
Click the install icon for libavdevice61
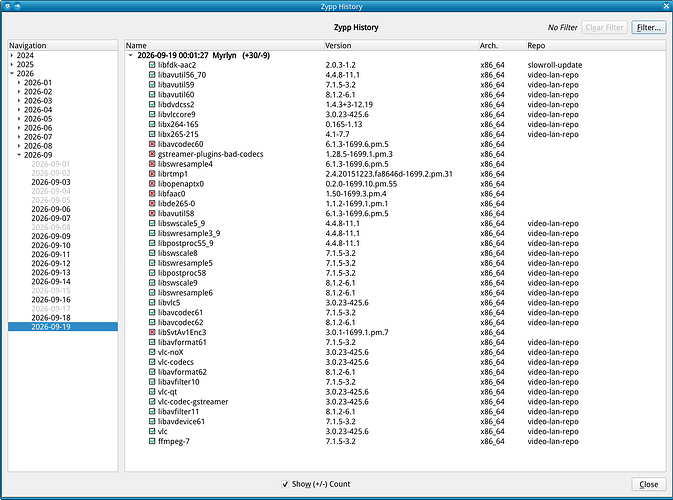tap(152, 421)
